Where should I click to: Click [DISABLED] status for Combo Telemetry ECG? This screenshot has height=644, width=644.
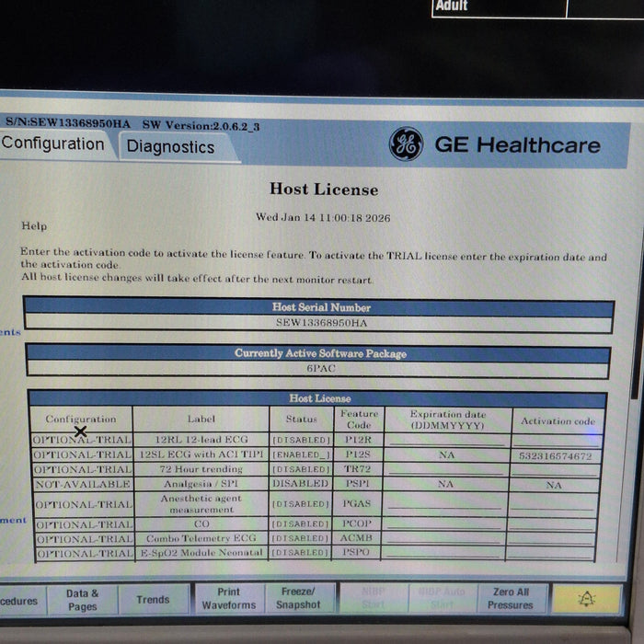coord(301,538)
